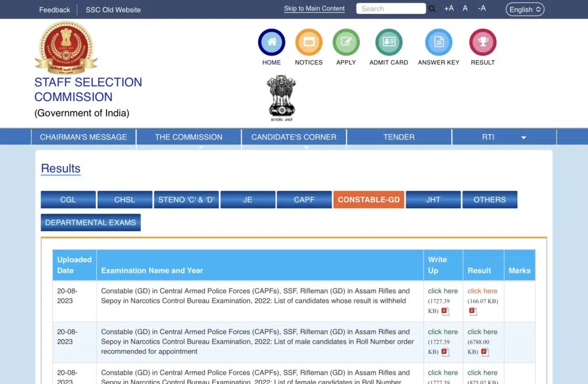Click Staff Selection Commission title
Screen dimensions: 588x384
point(88,89)
